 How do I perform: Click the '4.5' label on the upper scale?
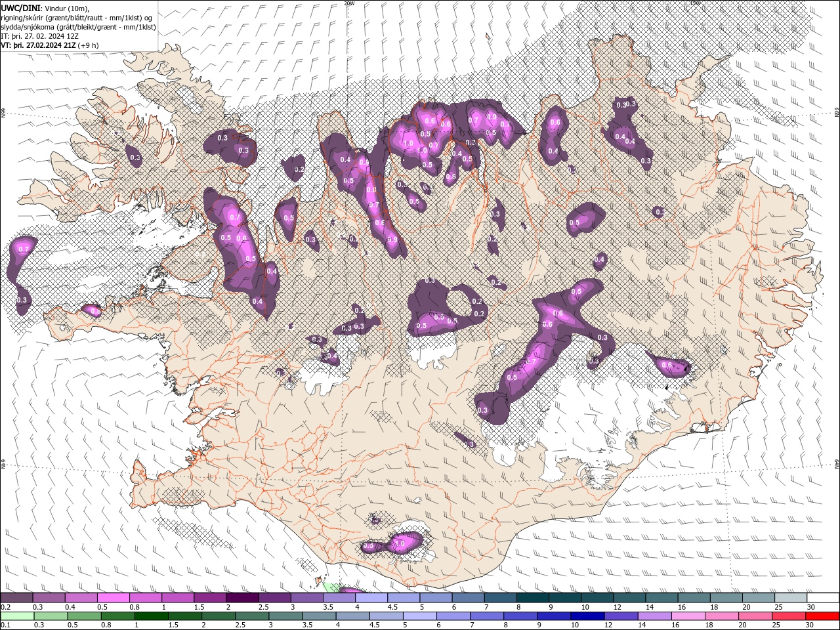[392, 607]
